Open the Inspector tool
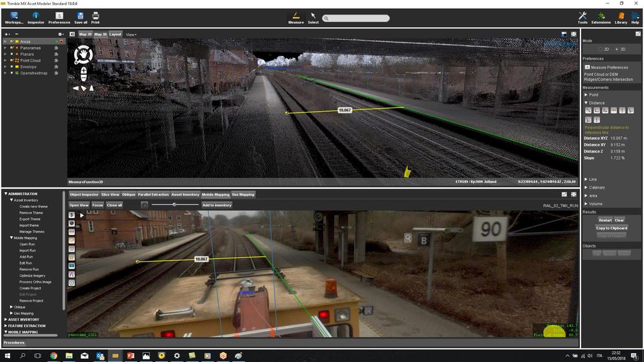 click(x=36, y=18)
